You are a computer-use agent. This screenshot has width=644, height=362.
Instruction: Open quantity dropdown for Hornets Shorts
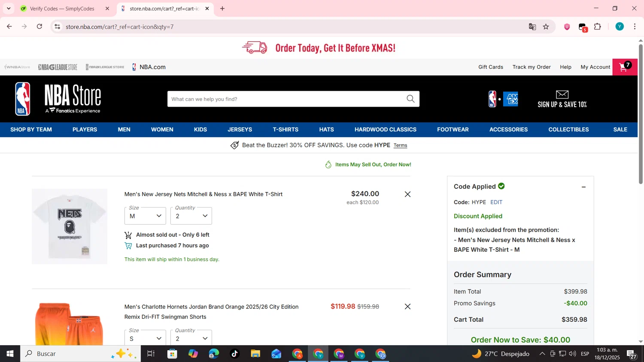[x=191, y=338]
